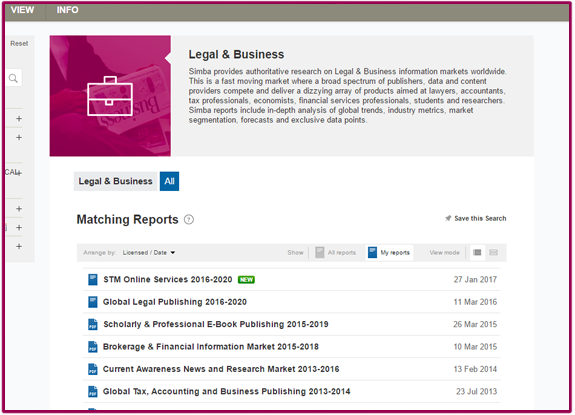Open Global Legal Publishing 2016-2020 report

point(175,302)
